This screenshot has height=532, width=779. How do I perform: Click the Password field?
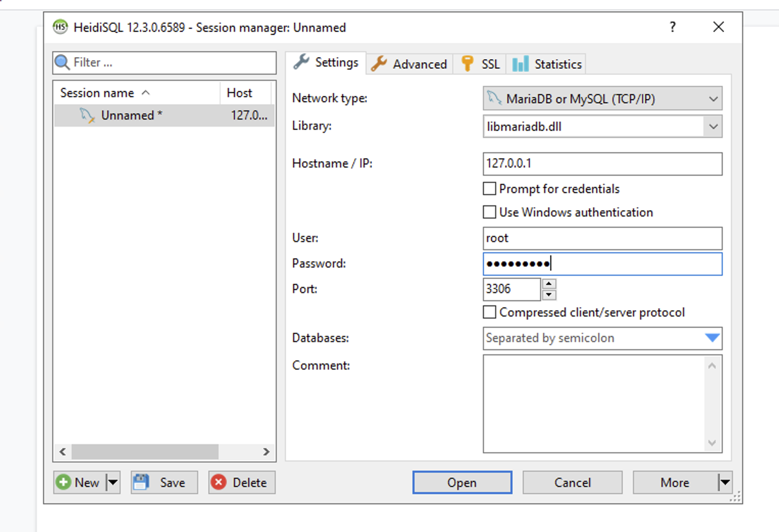pyautogui.click(x=602, y=263)
